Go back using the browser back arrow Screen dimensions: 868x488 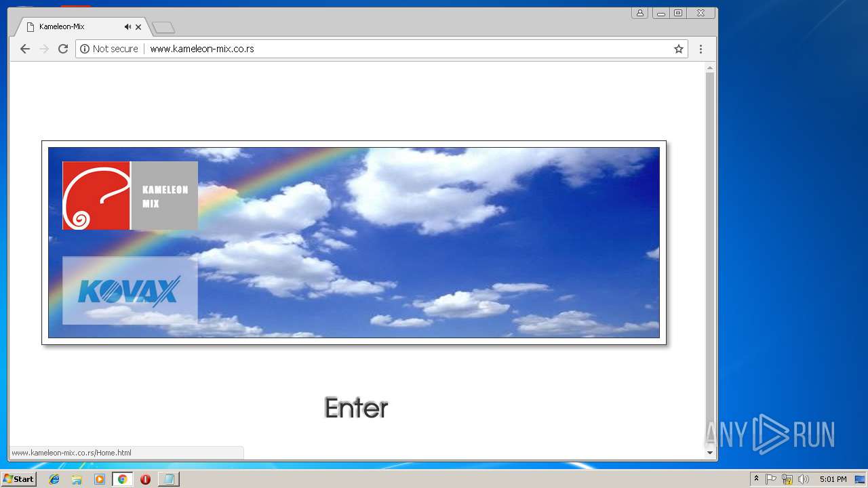(x=25, y=49)
